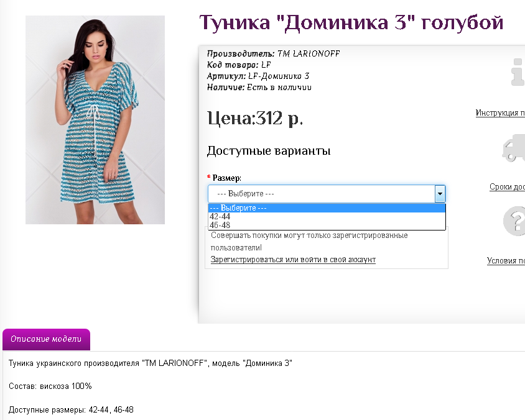Click the product title Туника Доминика 3
The width and height of the screenshot is (525, 420).
pyautogui.click(x=351, y=23)
